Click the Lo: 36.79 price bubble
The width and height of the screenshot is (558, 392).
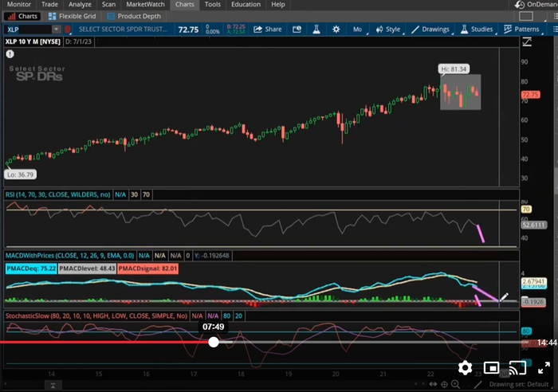pos(20,174)
